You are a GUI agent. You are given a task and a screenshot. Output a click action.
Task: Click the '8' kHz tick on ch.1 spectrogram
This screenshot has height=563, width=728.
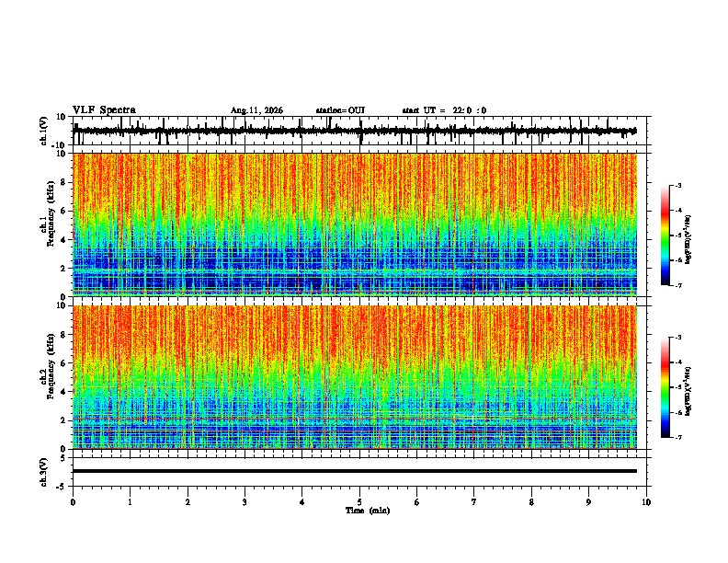click(x=63, y=182)
